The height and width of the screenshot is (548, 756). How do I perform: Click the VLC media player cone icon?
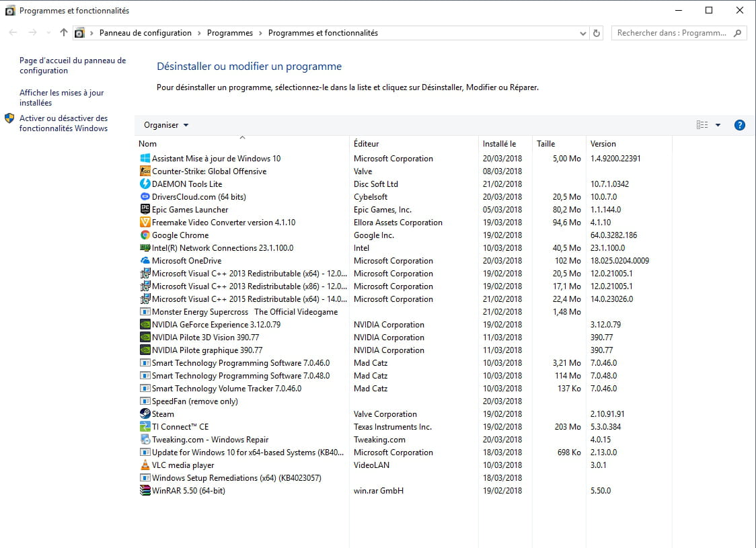145,465
